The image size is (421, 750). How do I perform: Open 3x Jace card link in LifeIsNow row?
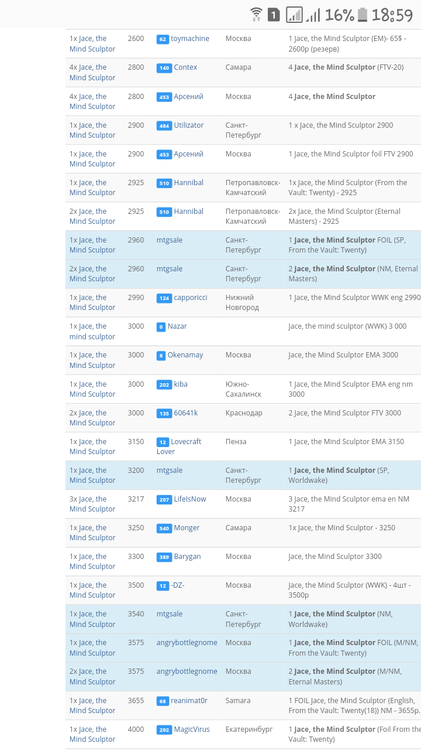(x=92, y=504)
